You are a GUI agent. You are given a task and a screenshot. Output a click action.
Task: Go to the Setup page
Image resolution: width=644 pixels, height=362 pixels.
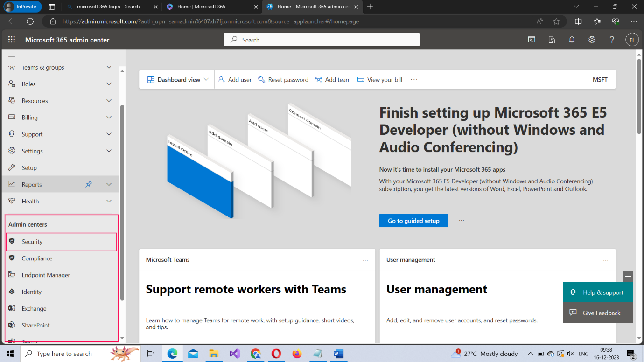pos(61,168)
